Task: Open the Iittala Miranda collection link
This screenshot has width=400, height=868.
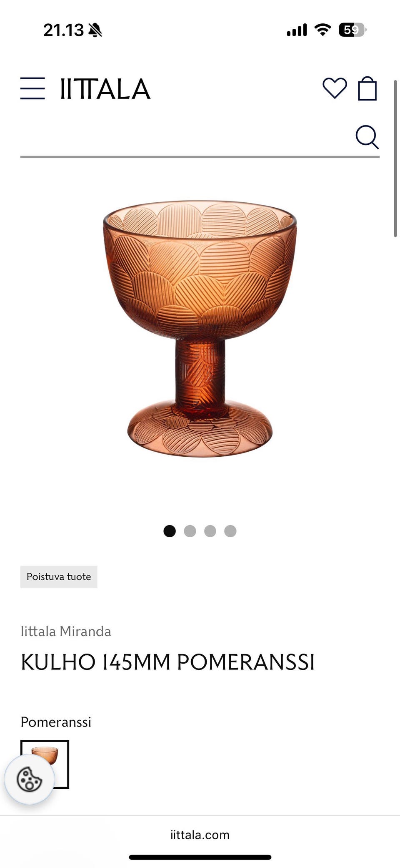Action: click(66, 631)
